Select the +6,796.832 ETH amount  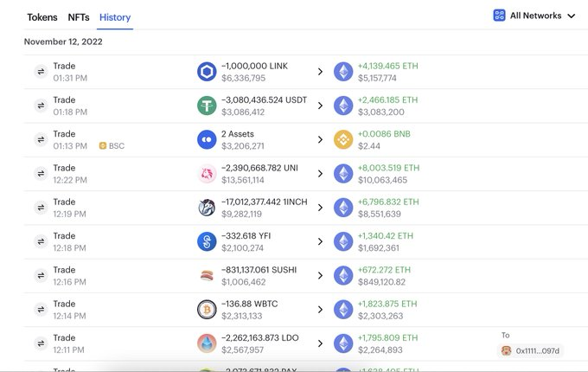point(388,202)
